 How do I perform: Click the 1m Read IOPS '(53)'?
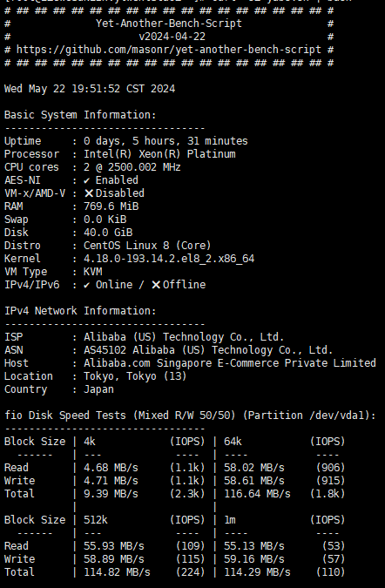334,546
